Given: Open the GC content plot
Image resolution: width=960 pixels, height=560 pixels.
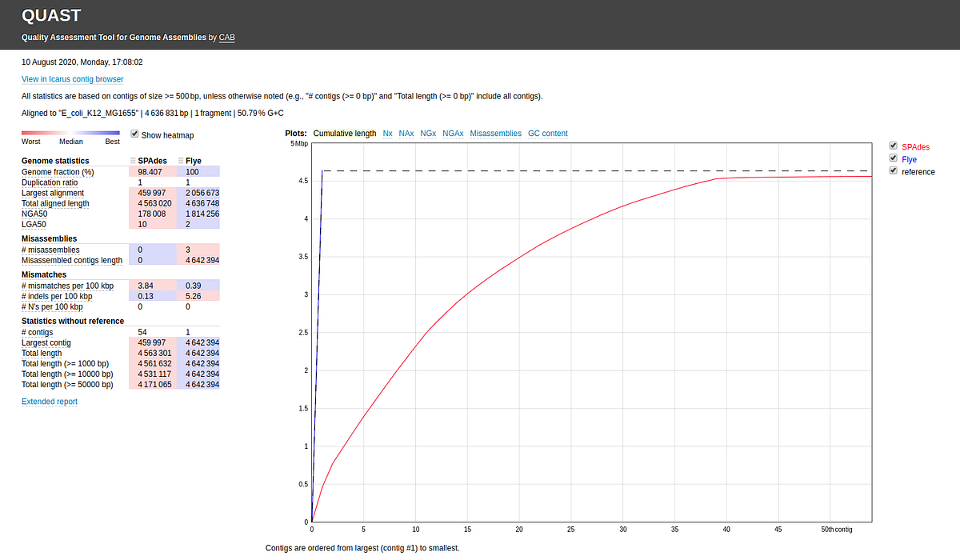Looking at the screenshot, I should pyautogui.click(x=548, y=134).
